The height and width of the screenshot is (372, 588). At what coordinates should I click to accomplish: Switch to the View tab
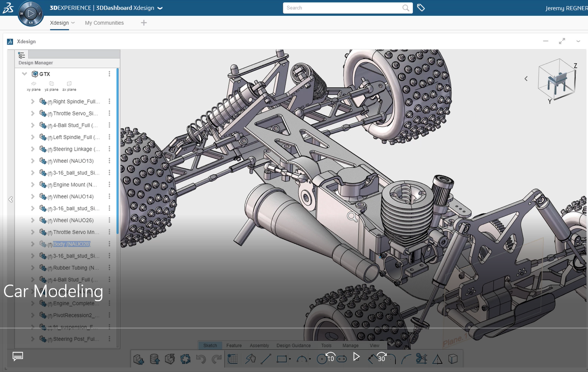tap(375, 346)
